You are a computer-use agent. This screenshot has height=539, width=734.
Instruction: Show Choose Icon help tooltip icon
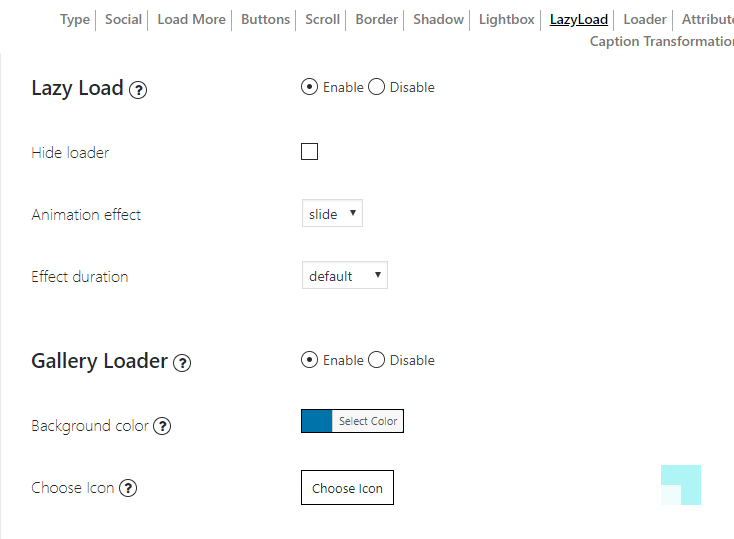pyautogui.click(x=128, y=488)
